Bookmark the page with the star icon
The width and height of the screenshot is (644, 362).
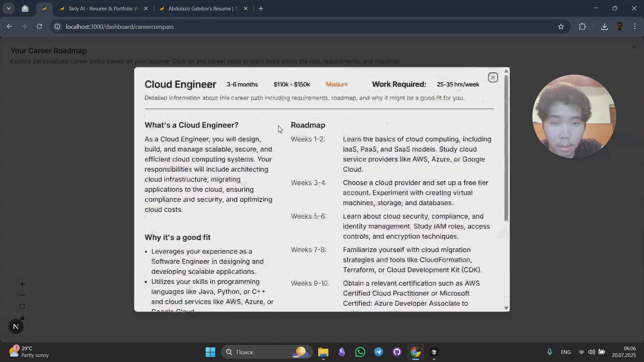(561, 26)
